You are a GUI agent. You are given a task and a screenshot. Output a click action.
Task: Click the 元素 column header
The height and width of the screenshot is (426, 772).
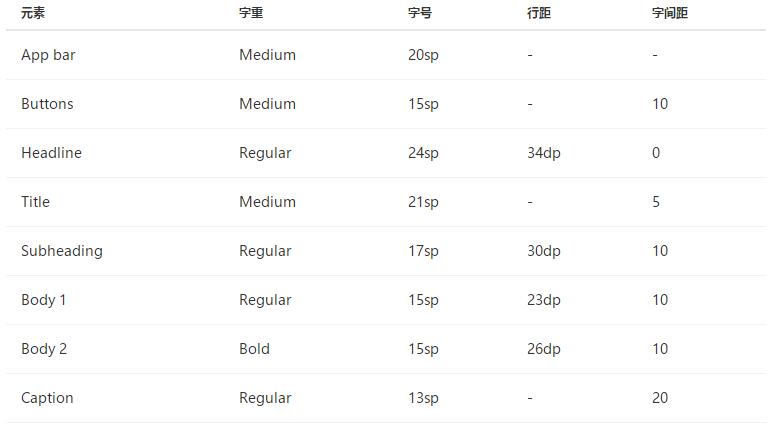tap(33, 13)
